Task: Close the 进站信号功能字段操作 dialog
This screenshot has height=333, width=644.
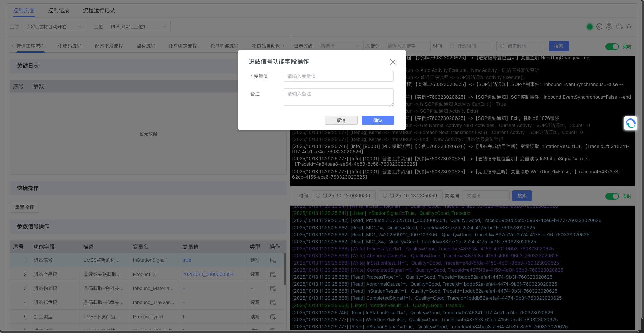Action: coord(392,62)
